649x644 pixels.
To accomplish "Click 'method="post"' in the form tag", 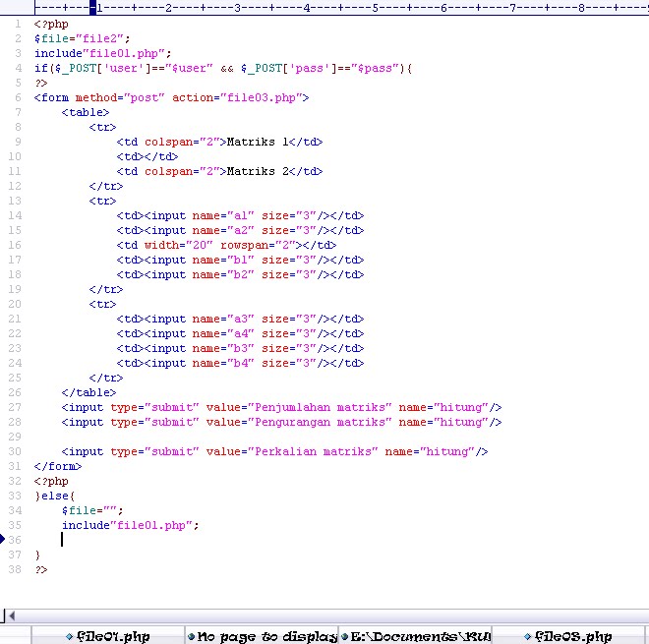I will [120, 97].
